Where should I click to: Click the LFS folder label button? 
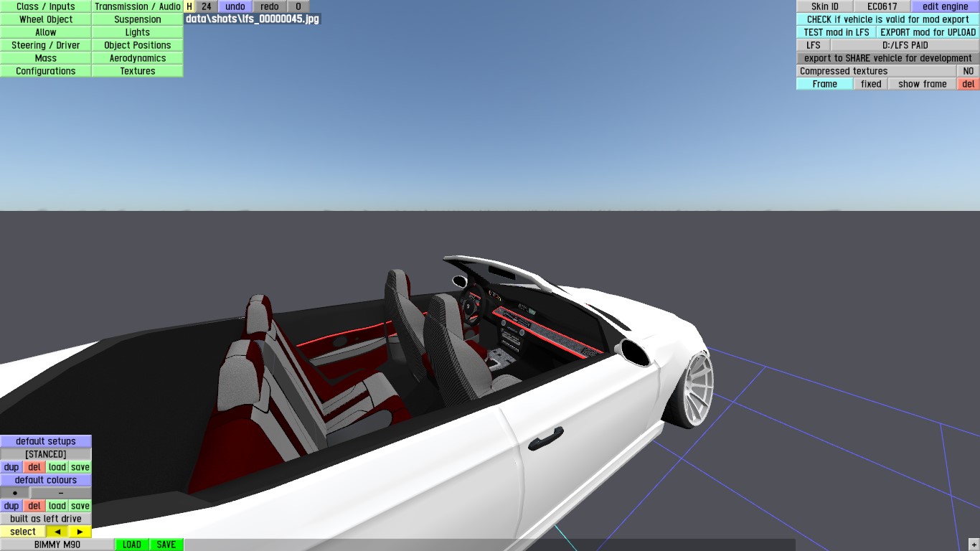coord(814,45)
